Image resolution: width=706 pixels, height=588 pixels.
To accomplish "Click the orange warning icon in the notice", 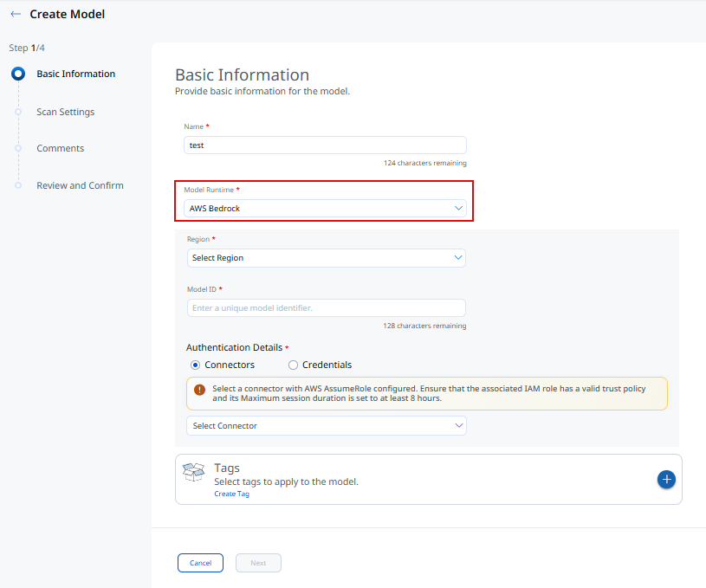I will coord(199,390).
